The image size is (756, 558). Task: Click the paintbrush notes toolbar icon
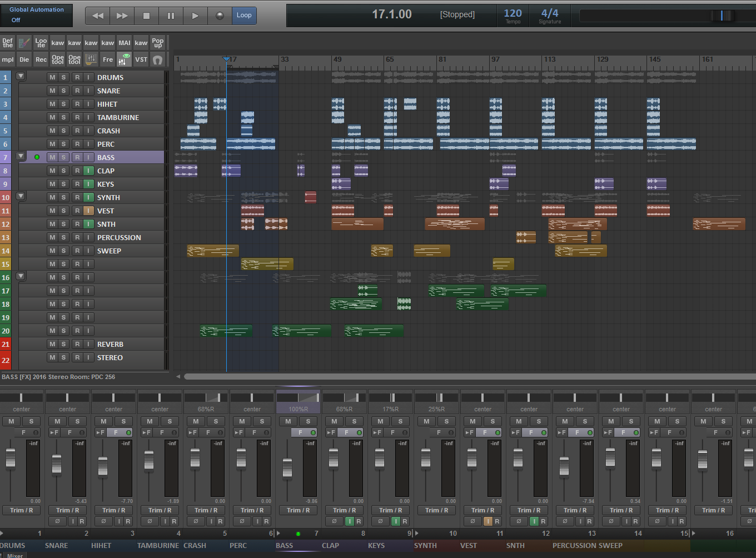tap(24, 43)
